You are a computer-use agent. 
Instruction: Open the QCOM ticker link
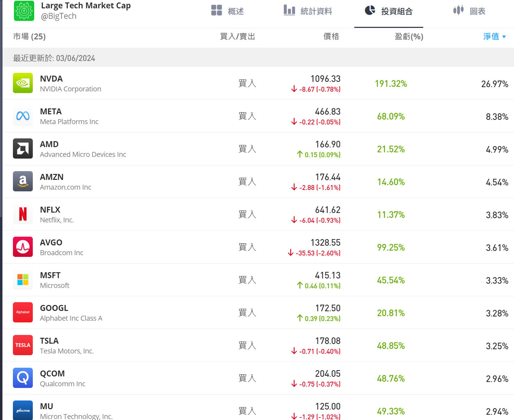point(52,374)
